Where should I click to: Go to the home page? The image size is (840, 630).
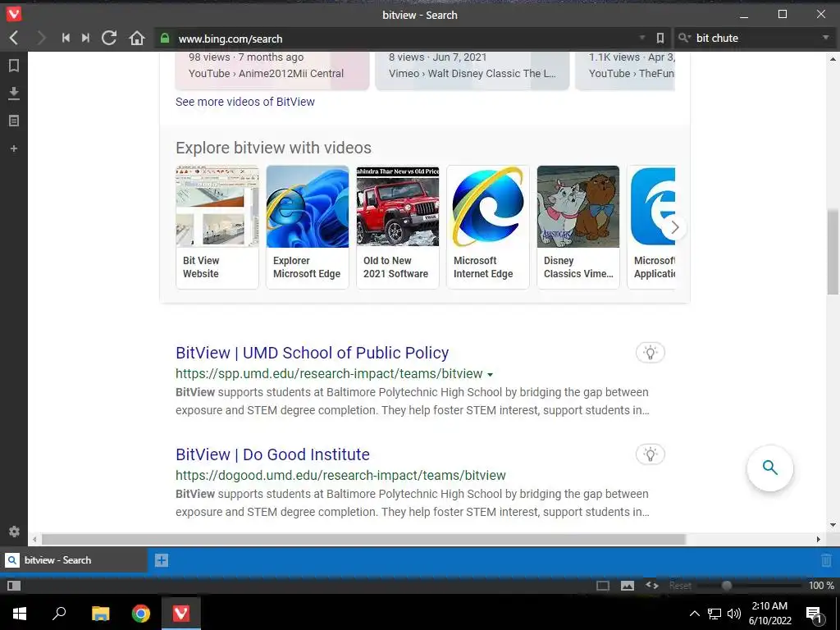(137, 38)
